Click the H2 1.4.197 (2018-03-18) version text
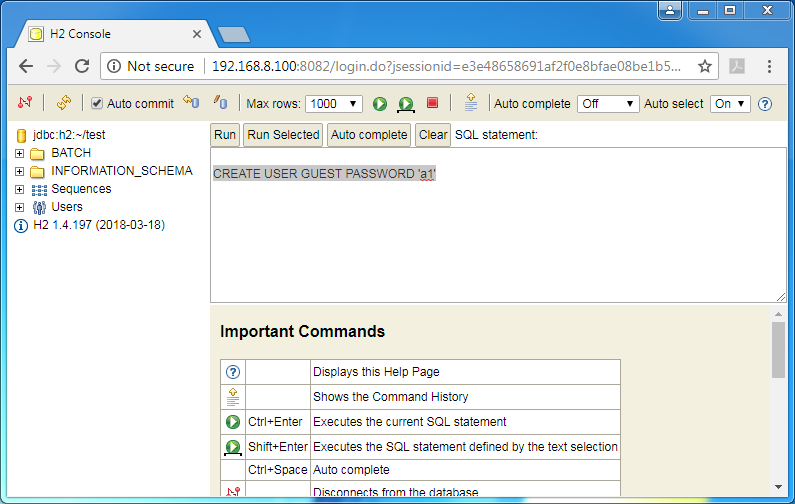Screen dimensions: 795x504 point(99,225)
